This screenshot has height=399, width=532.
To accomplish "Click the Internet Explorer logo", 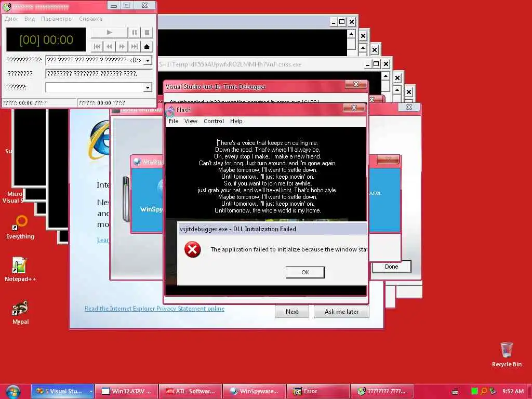I will tap(99, 140).
